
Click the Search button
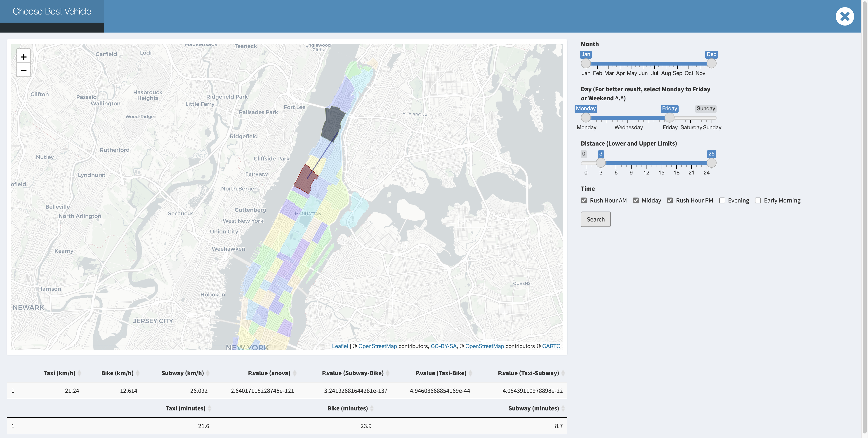coord(595,219)
